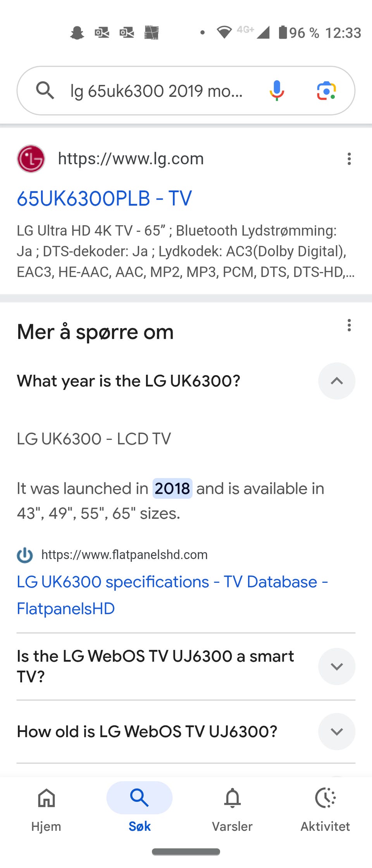Tap the highlighted 2018 answer text
This screenshot has height=868, width=372.
click(x=172, y=489)
